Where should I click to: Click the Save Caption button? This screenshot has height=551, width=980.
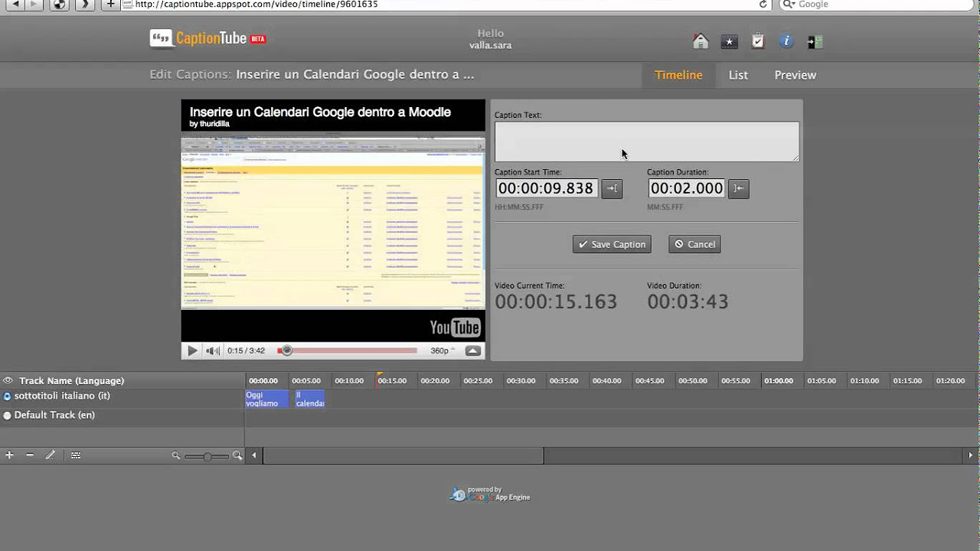click(612, 244)
